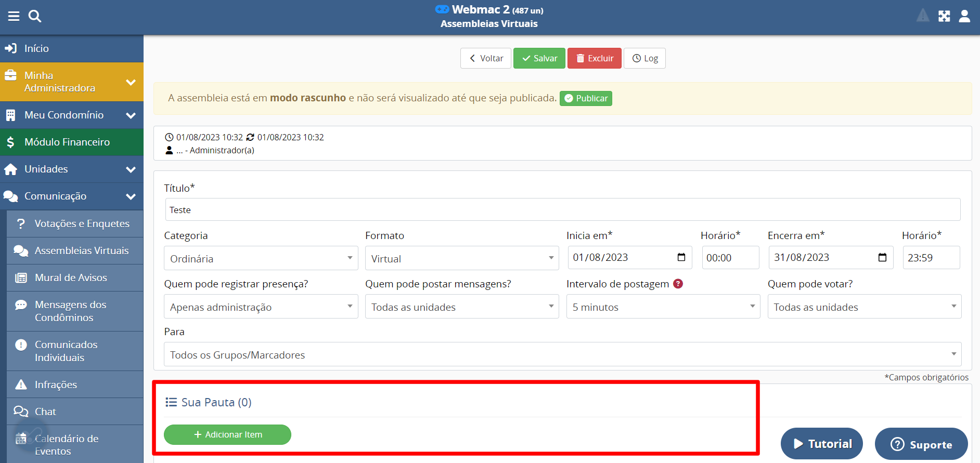The height and width of the screenshot is (463, 980).
Task: Expand the Quem pode votar dropdown
Action: coord(864,307)
